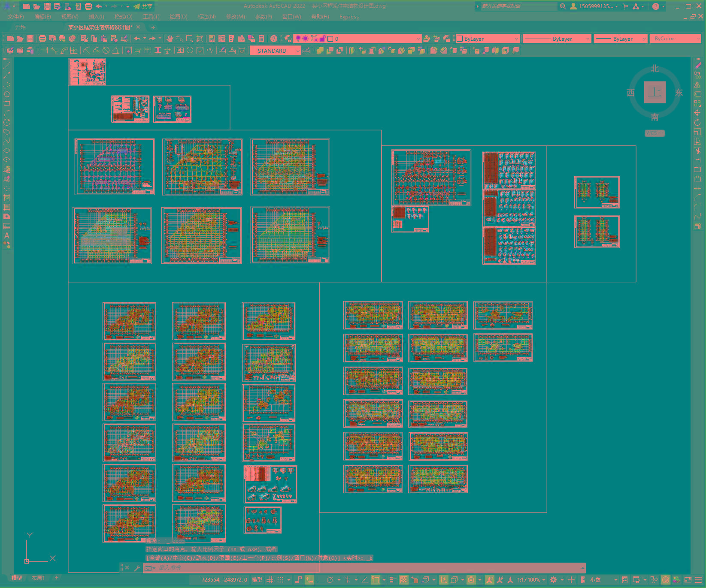706x588 pixels.
Task: Toggle snap mode in the status bar
Action: coord(280,580)
